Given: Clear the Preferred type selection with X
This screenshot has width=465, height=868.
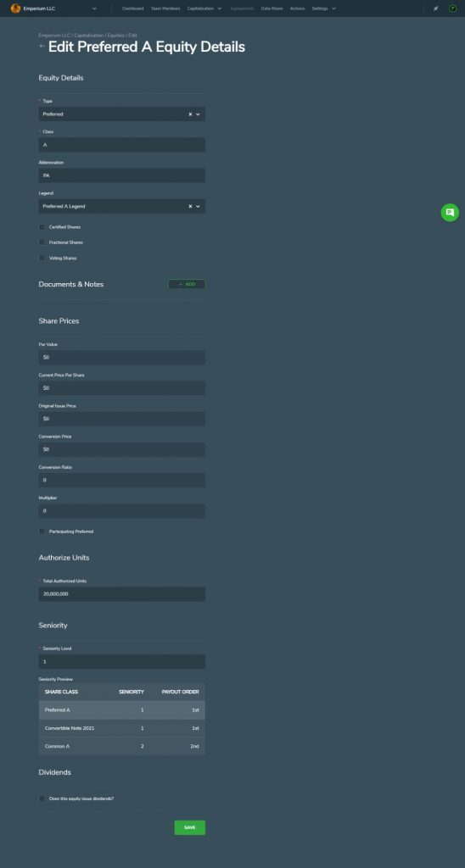Looking at the screenshot, I should pyautogui.click(x=190, y=114).
